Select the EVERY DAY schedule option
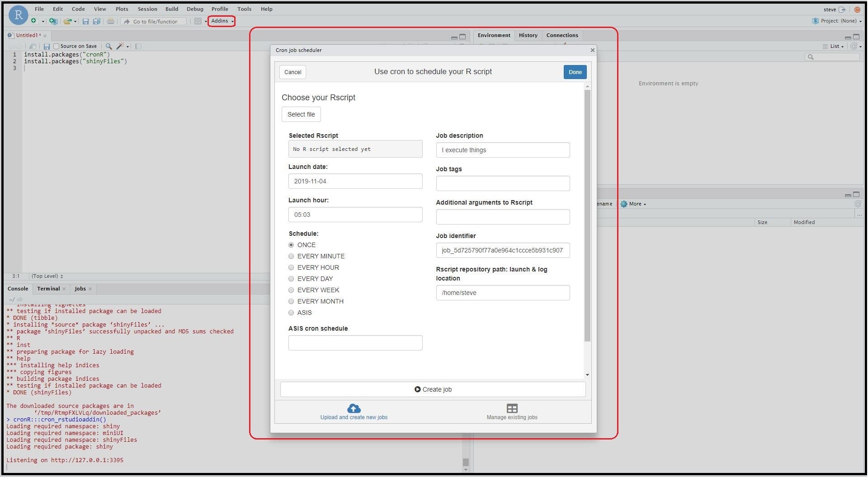 coord(291,279)
